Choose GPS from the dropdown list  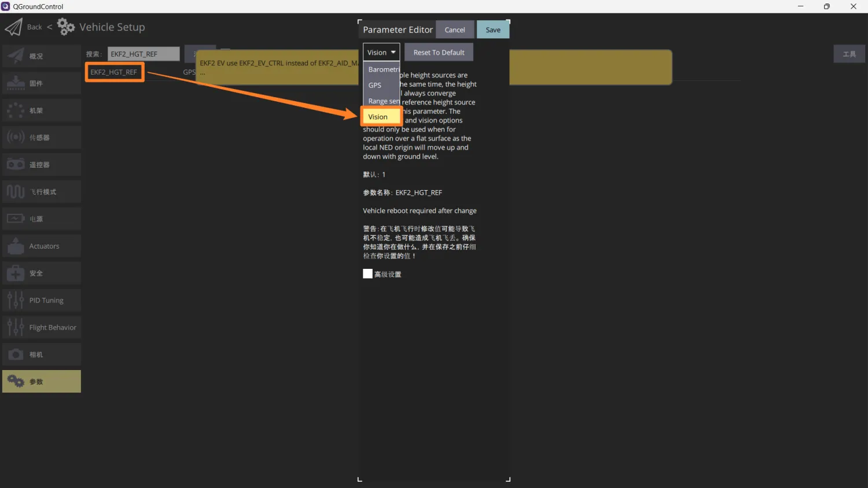coord(382,85)
